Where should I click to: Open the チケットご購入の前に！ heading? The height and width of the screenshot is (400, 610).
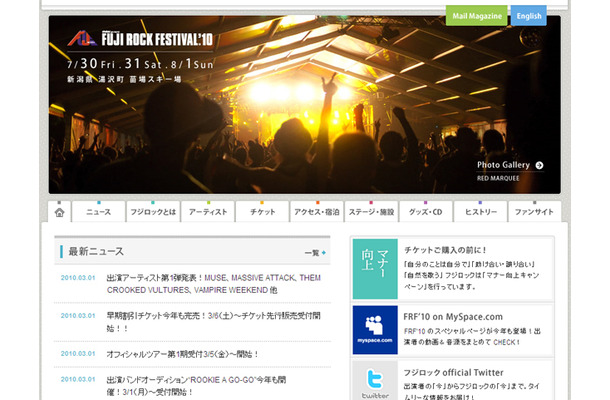445,250
